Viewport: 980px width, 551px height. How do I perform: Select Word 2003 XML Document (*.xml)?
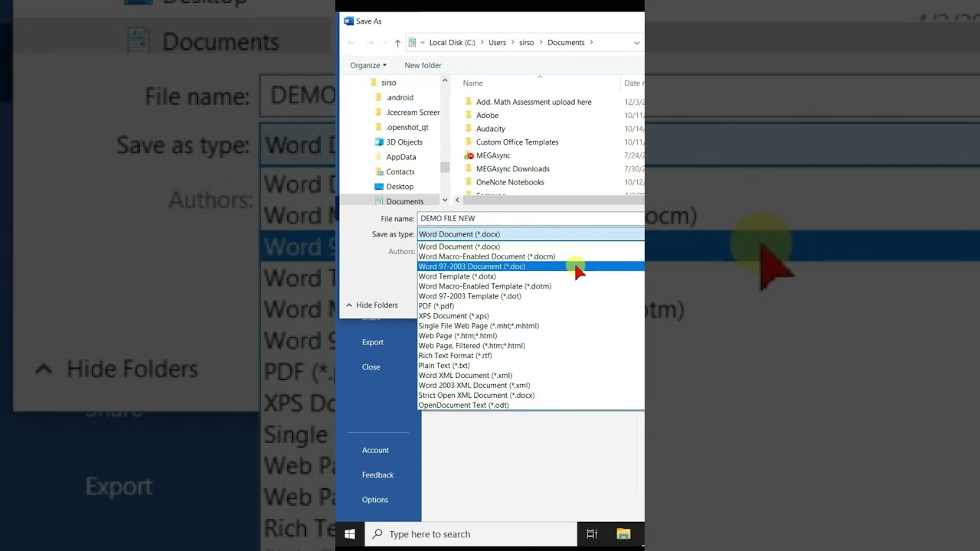(x=531, y=386)
